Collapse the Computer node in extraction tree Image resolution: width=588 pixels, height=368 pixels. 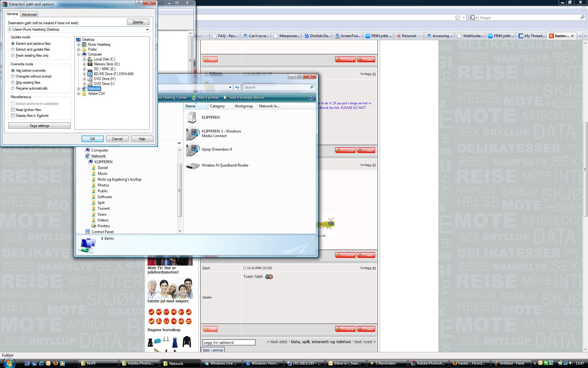click(79, 54)
